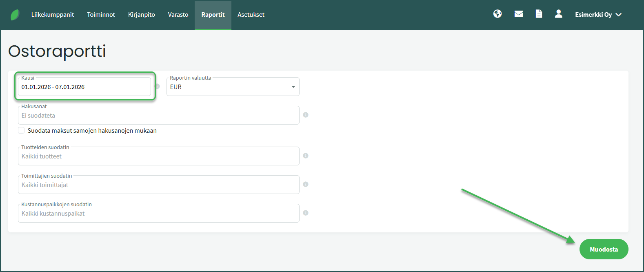Click the Hakusanat filter field

(158, 116)
